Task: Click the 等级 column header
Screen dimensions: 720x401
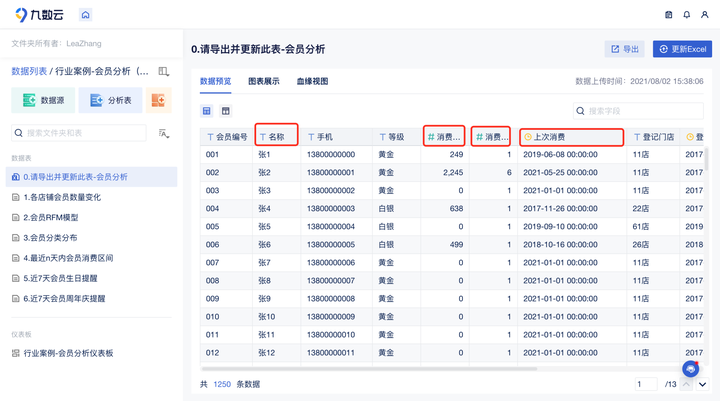Action: pos(396,137)
